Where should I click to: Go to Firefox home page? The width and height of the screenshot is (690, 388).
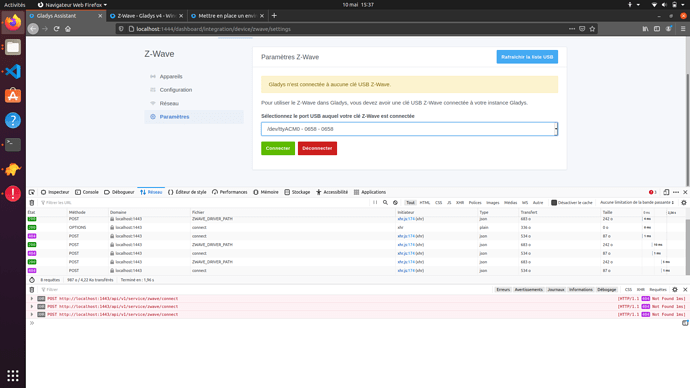point(68,29)
